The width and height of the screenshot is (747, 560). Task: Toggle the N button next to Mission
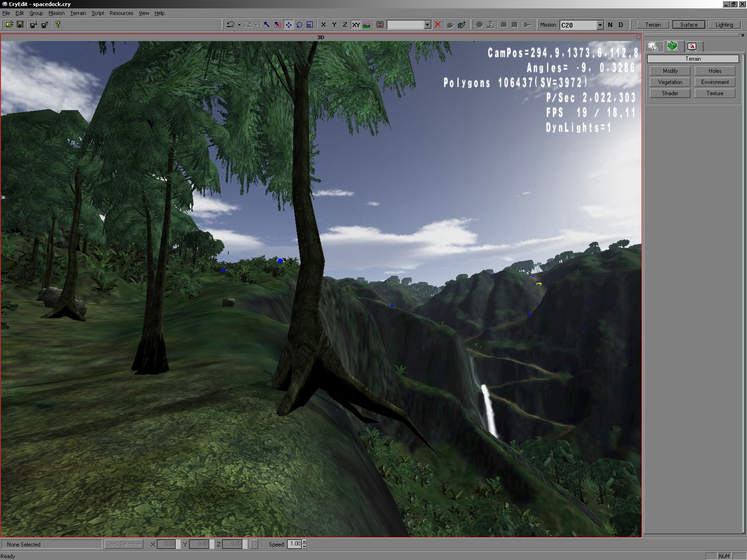[610, 25]
